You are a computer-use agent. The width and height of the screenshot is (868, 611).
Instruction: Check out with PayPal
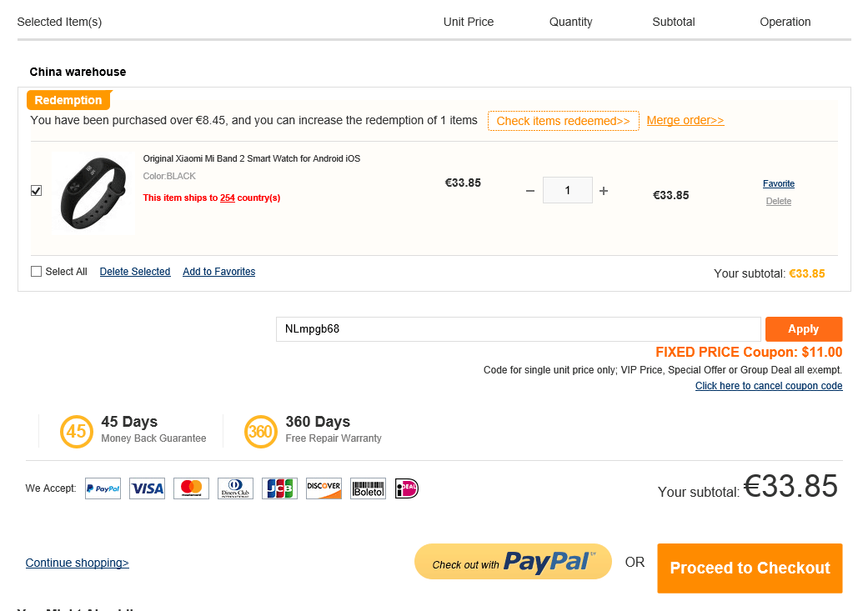tap(513, 563)
